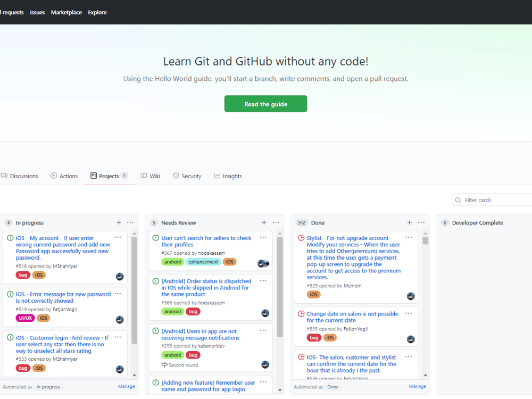Open Marketplace in top navigation
This screenshot has width=532, height=399.
[x=66, y=12]
